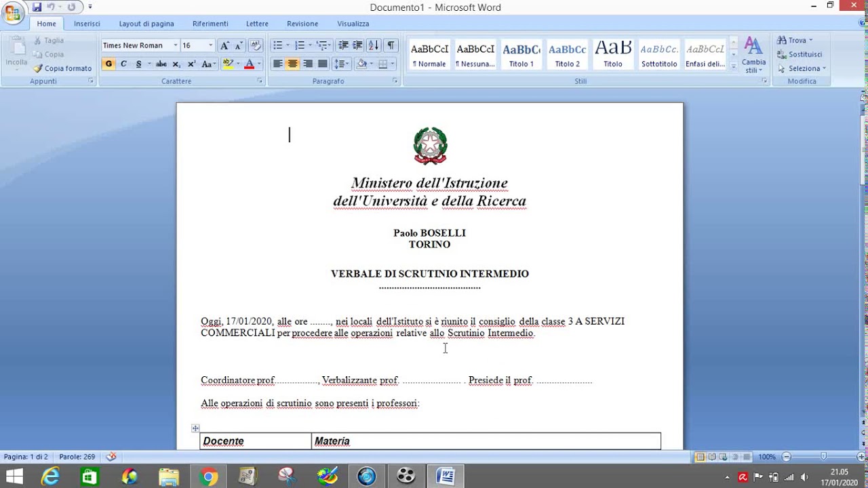Save the document from quick access toolbar
The height and width of the screenshot is (488, 868).
coord(37,7)
